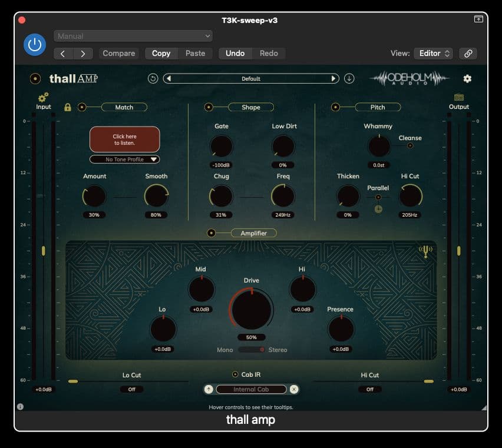The width and height of the screenshot is (502, 448).
Task: Click the Lo Cut slider handle
Action: click(73, 381)
